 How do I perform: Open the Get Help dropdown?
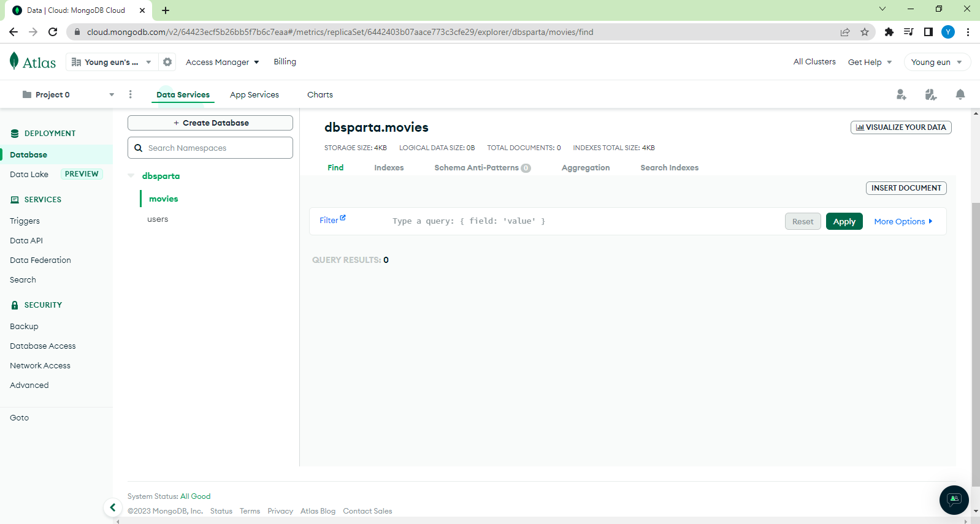[870, 62]
